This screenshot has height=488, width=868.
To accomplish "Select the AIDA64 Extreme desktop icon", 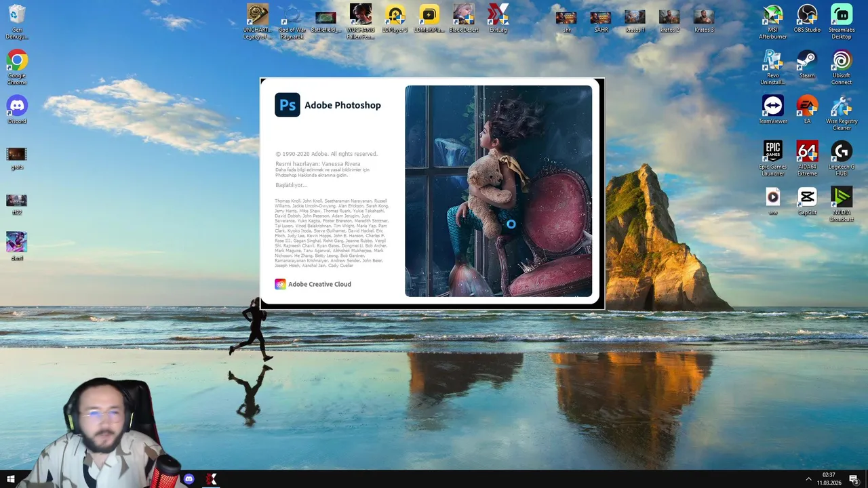I will point(807,151).
